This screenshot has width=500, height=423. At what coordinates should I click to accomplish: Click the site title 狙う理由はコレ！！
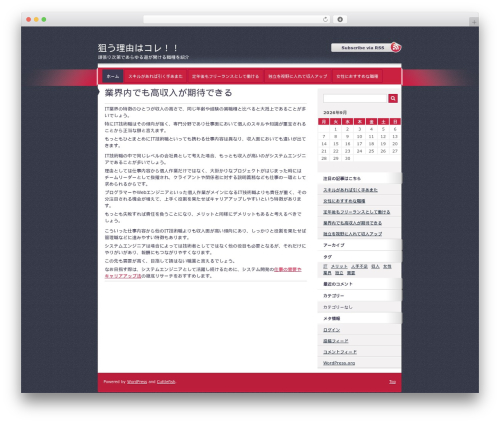coord(138,48)
